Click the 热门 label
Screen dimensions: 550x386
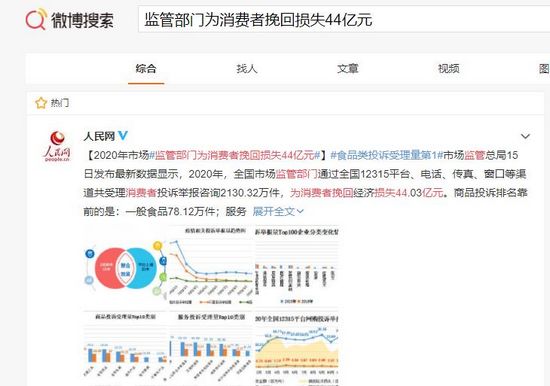[60, 103]
